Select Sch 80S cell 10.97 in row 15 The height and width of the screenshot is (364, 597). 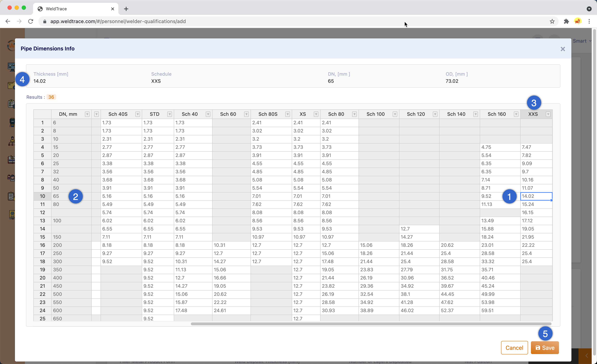coord(271,237)
